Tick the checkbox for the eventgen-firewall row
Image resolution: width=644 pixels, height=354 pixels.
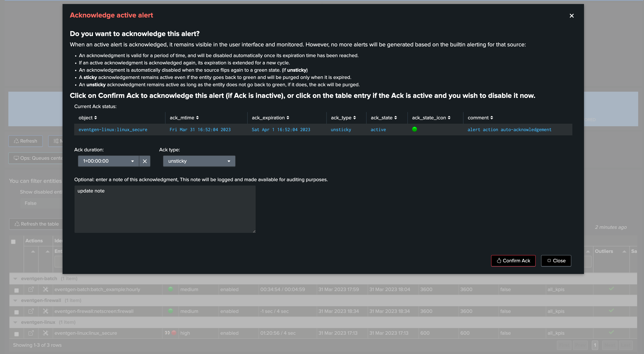[x=17, y=312]
